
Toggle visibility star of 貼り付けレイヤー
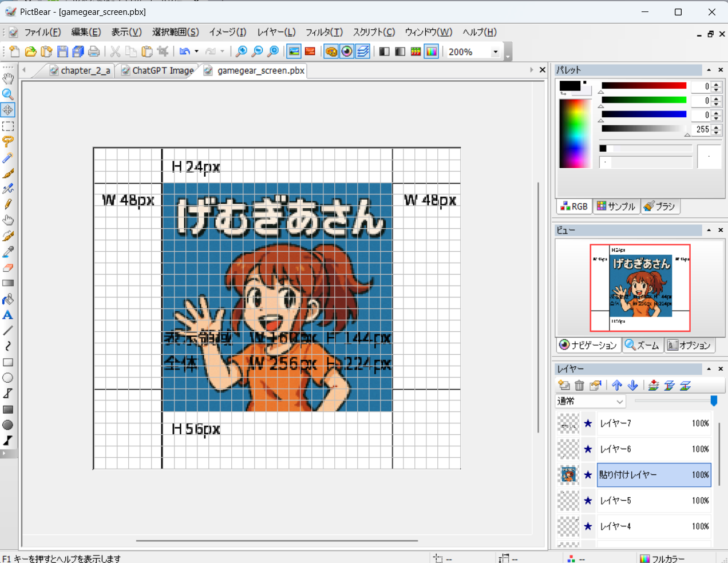point(588,475)
